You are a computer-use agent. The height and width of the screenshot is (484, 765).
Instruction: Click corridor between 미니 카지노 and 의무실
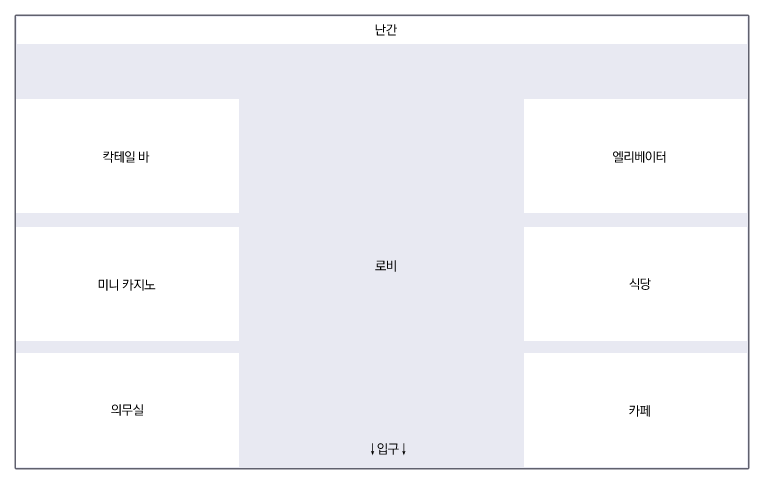click(127, 347)
